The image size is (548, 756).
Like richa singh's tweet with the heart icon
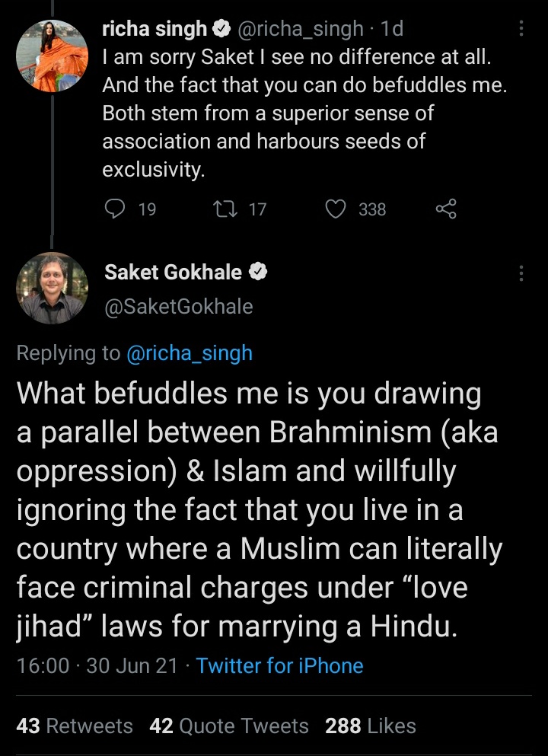336,209
